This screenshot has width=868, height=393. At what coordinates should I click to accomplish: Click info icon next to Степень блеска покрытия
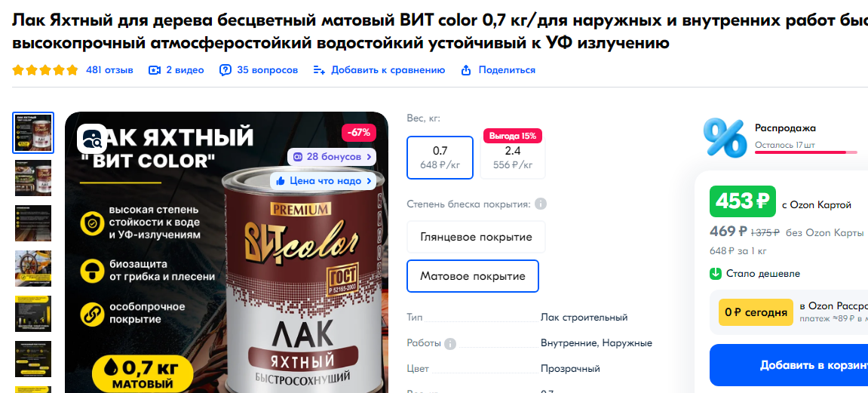tap(541, 204)
